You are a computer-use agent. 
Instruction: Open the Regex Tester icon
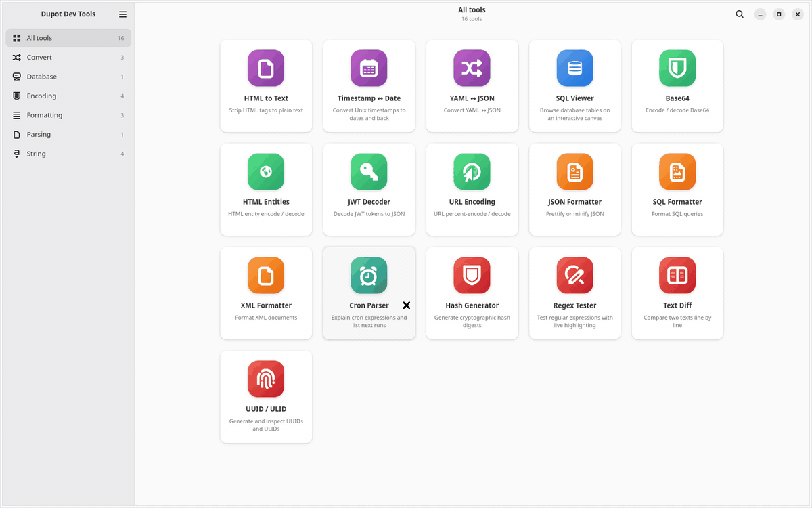tap(574, 275)
